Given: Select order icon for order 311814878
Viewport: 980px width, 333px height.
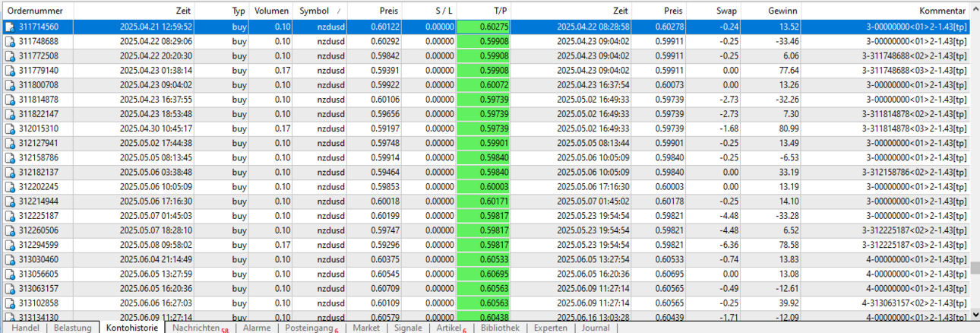Looking at the screenshot, I should (10, 100).
